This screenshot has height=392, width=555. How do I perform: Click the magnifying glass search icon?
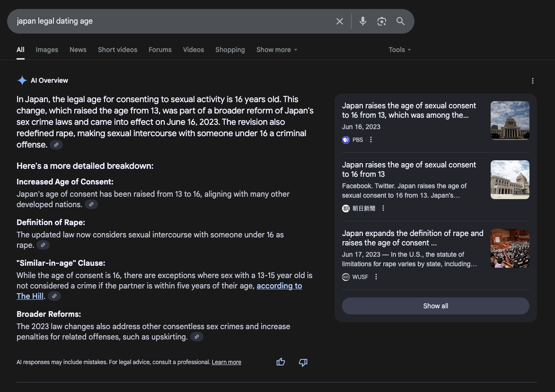click(x=400, y=21)
